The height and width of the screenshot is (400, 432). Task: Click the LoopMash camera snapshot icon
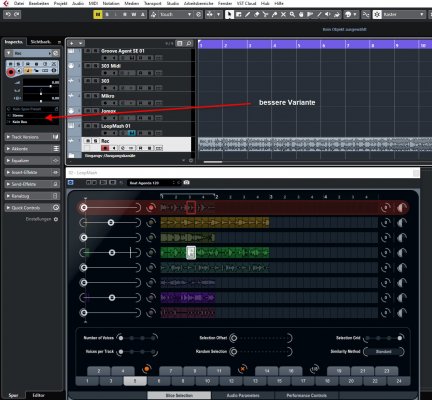(187, 183)
